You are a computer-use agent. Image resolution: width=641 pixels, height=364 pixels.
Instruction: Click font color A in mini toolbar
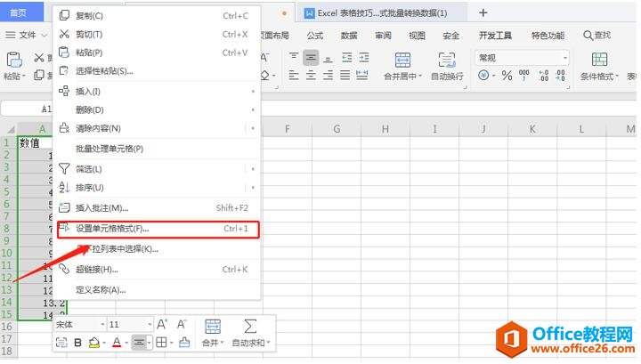[x=117, y=343]
